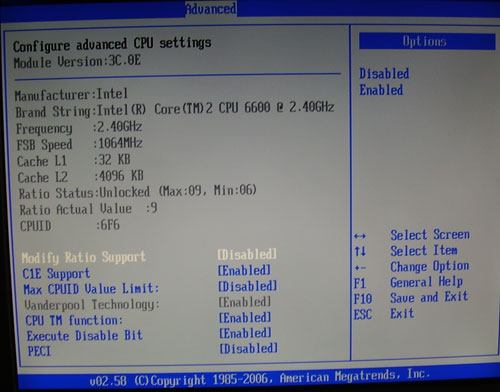Select the Modify Ratio Support setting

click(84, 257)
